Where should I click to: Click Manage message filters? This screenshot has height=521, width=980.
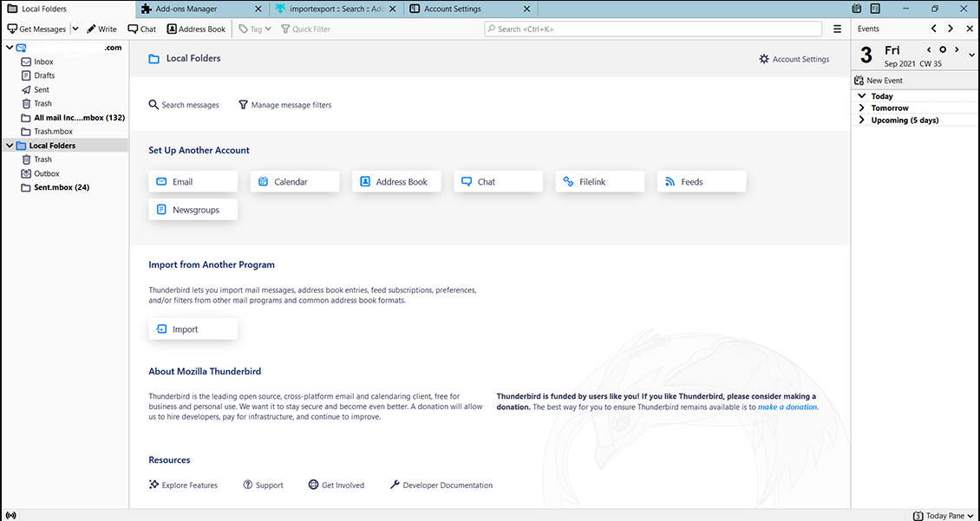(285, 105)
